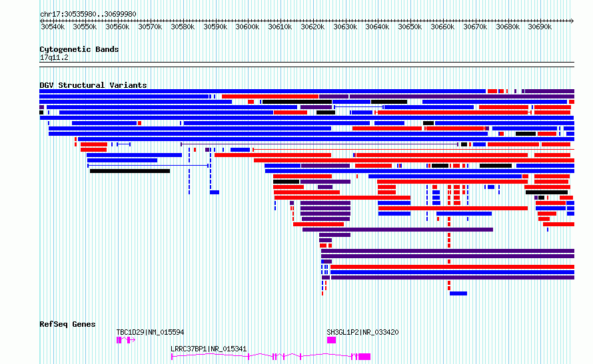Click the SH3GL1P2 magenta gene box
Viewport: 593px width, 364px height.
[x=331, y=340]
